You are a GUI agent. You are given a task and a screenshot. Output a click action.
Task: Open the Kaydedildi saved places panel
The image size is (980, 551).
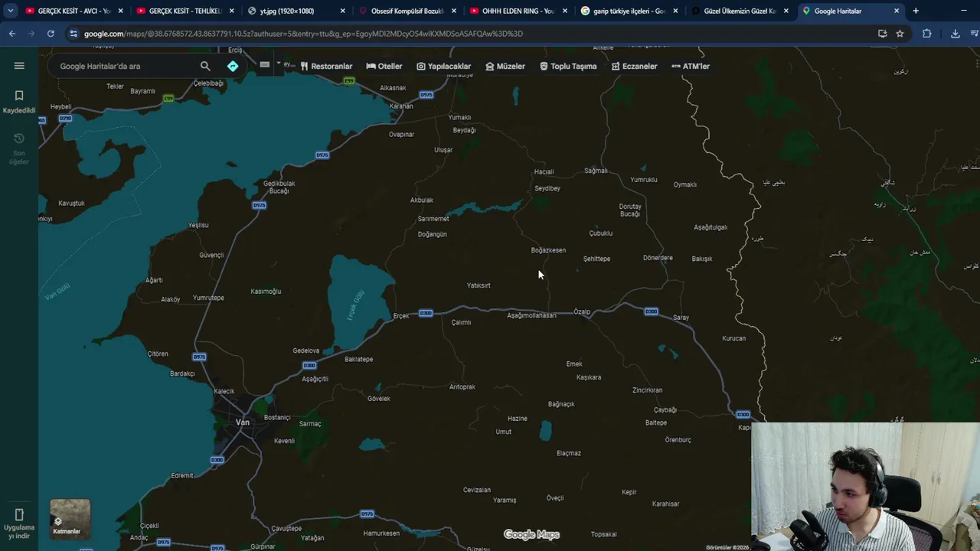point(19,101)
